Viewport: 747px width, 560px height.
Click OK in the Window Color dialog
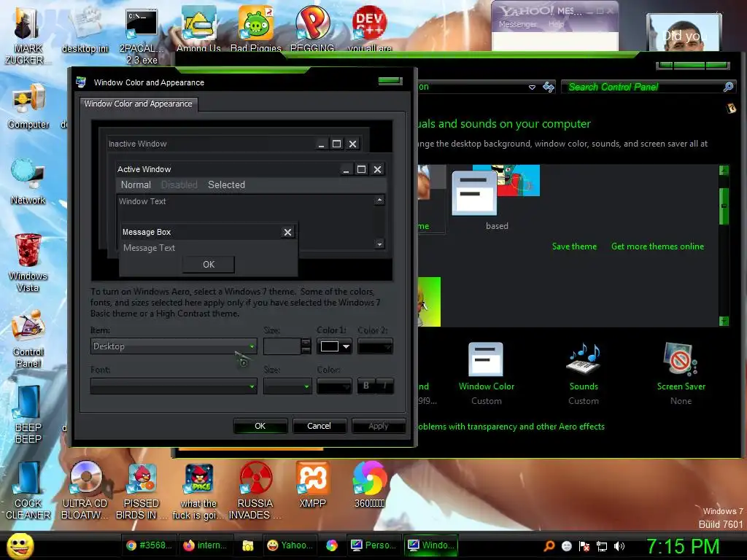pyautogui.click(x=260, y=426)
